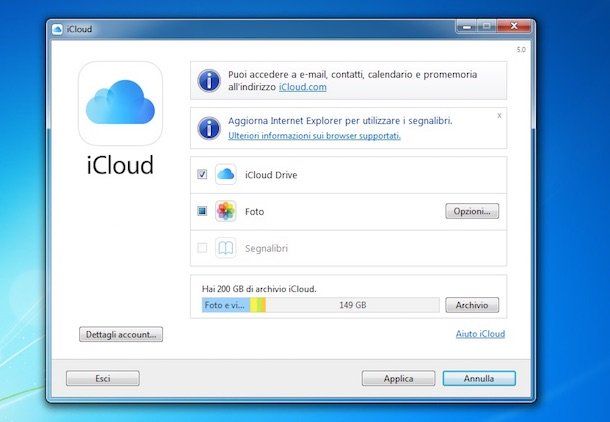This screenshot has height=422, width=610.
Task: Open the Aiuto iCloud help link
Action: pyautogui.click(x=480, y=334)
